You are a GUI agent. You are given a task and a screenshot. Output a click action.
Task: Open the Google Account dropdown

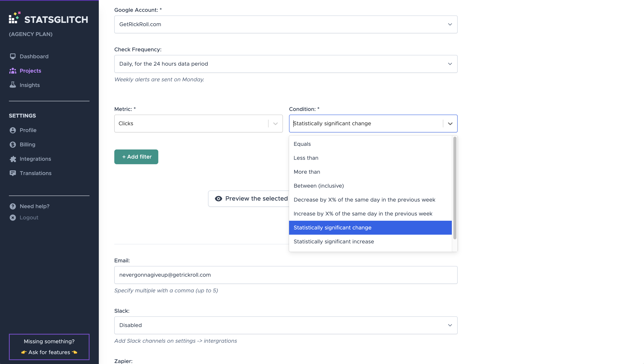coord(286,25)
